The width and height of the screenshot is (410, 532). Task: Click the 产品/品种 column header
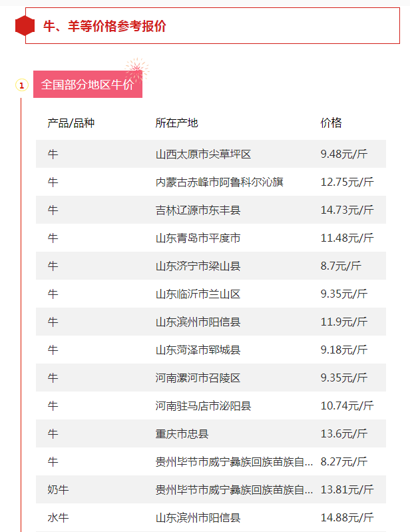71,123
